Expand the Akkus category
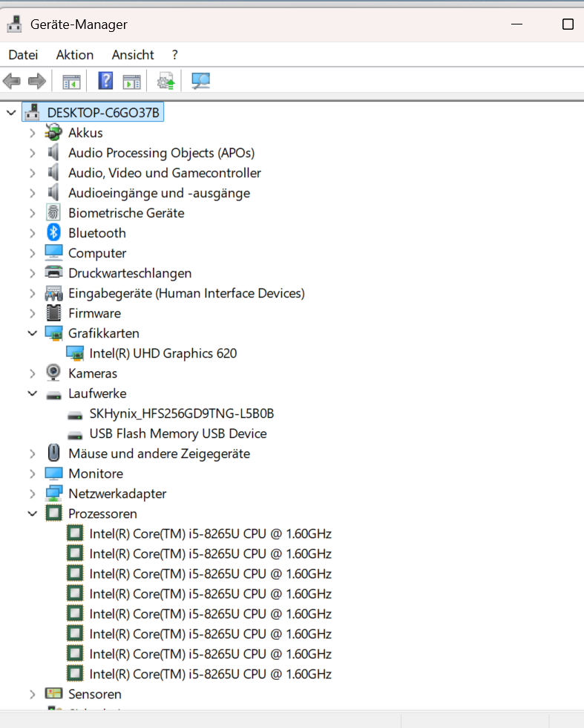Screen dimensions: 584x728 click(32, 134)
